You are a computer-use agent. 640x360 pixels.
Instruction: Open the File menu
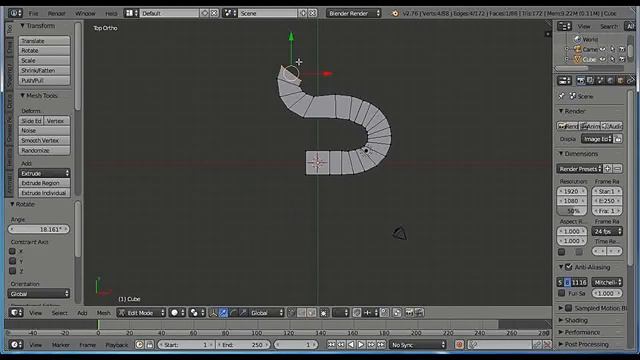(x=33, y=13)
